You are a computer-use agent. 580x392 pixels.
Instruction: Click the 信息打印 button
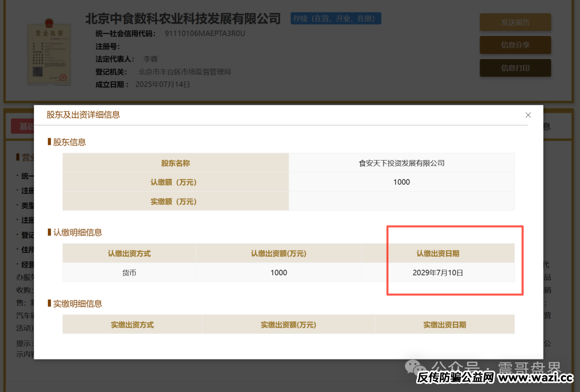point(515,68)
